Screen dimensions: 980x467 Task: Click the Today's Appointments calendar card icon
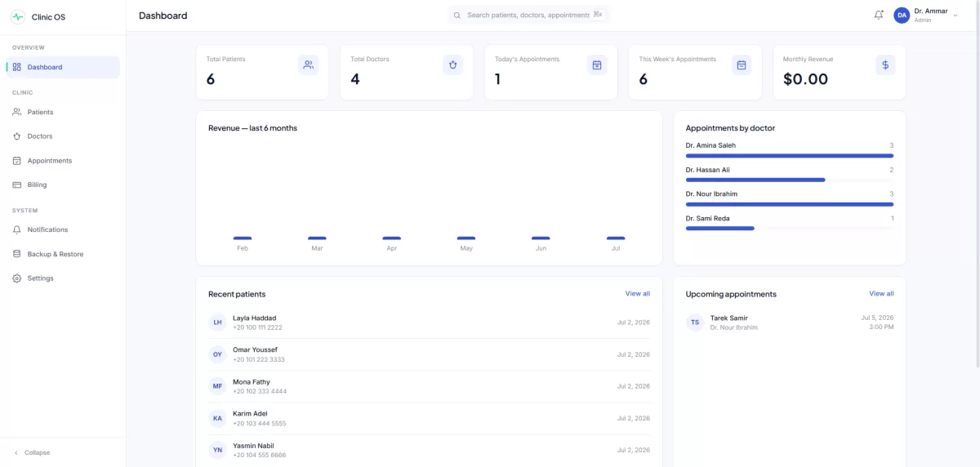pos(597,64)
